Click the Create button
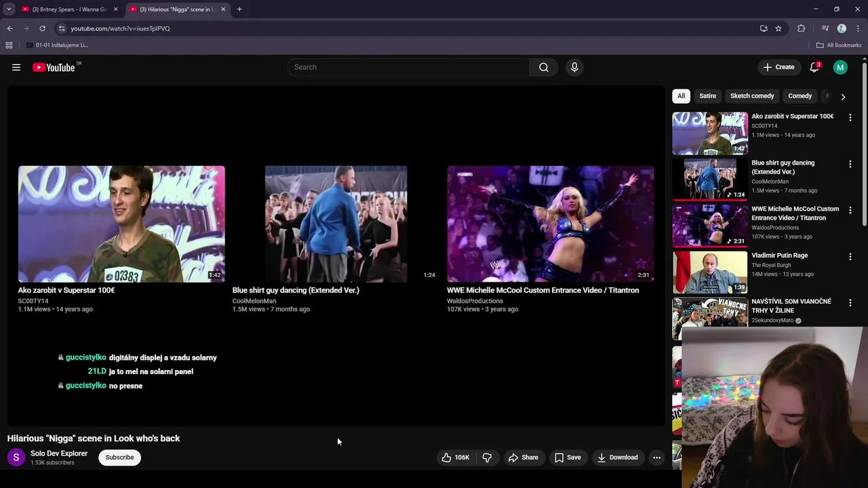 [x=778, y=67]
